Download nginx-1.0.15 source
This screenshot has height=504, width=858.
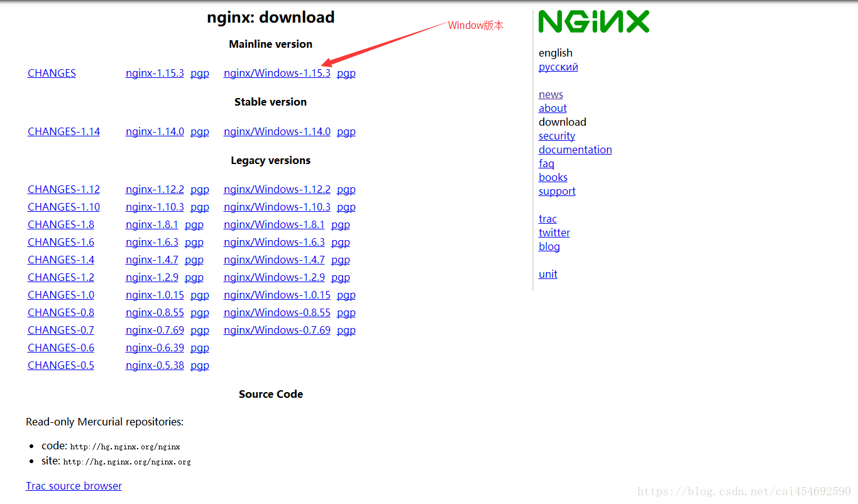click(155, 295)
